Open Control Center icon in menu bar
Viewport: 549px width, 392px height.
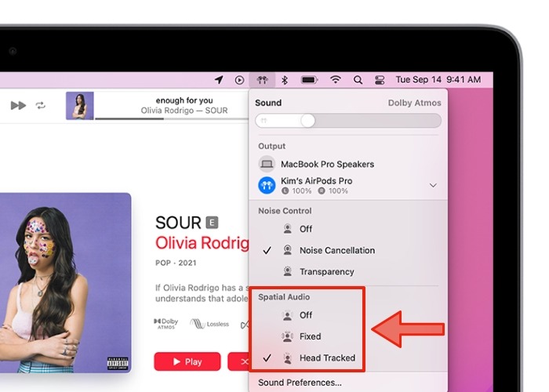tap(380, 80)
